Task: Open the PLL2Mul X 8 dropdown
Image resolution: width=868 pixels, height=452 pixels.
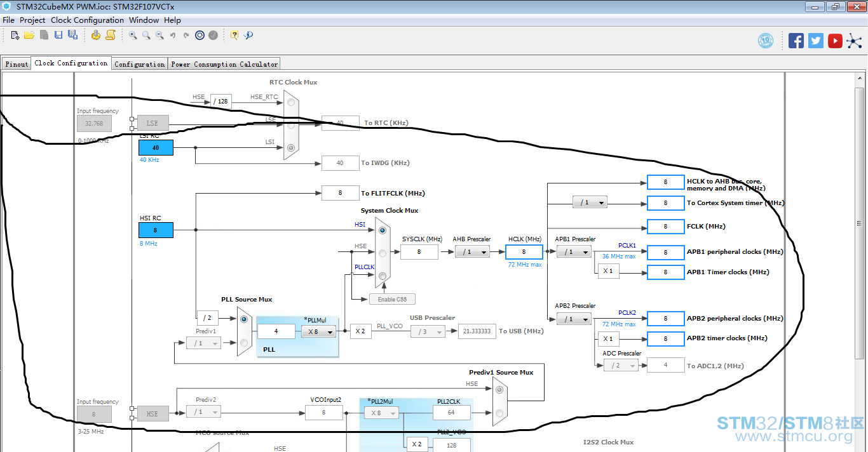Action: 381,413
